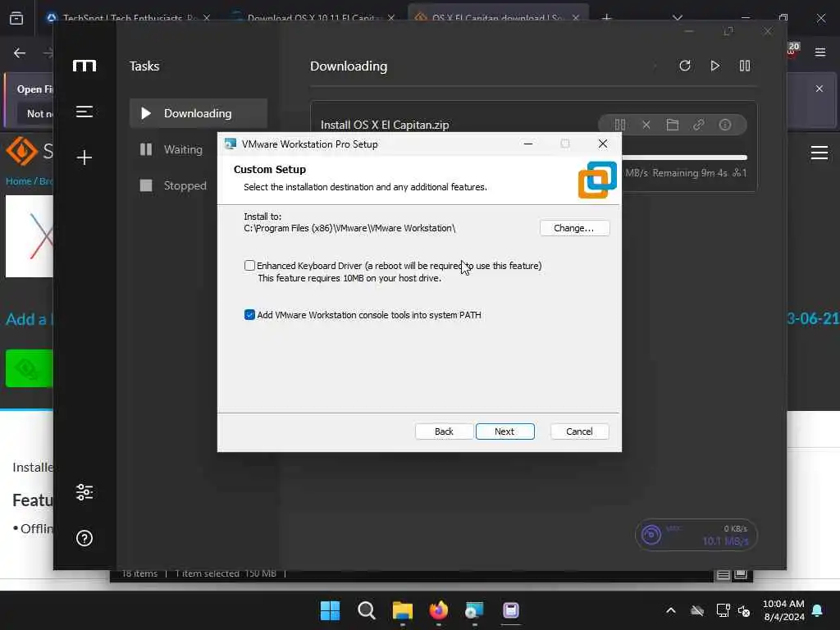The image size is (840, 630).
Task: Open the notifications bell icon
Action: (x=818, y=610)
